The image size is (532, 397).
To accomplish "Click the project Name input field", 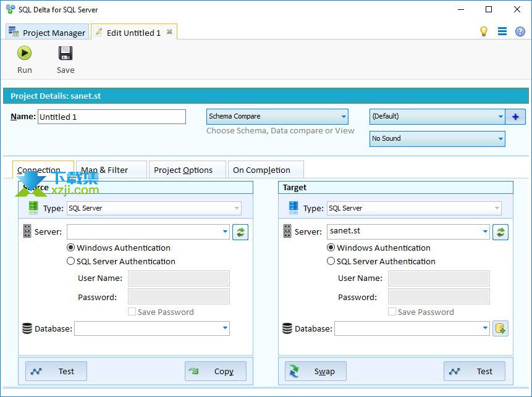I will coord(112,117).
